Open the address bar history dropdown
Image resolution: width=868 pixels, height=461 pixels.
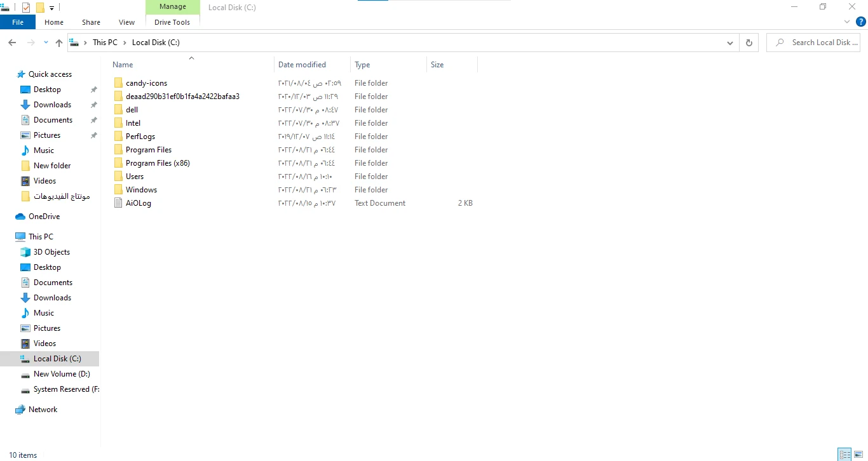pyautogui.click(x=729, y=43)
